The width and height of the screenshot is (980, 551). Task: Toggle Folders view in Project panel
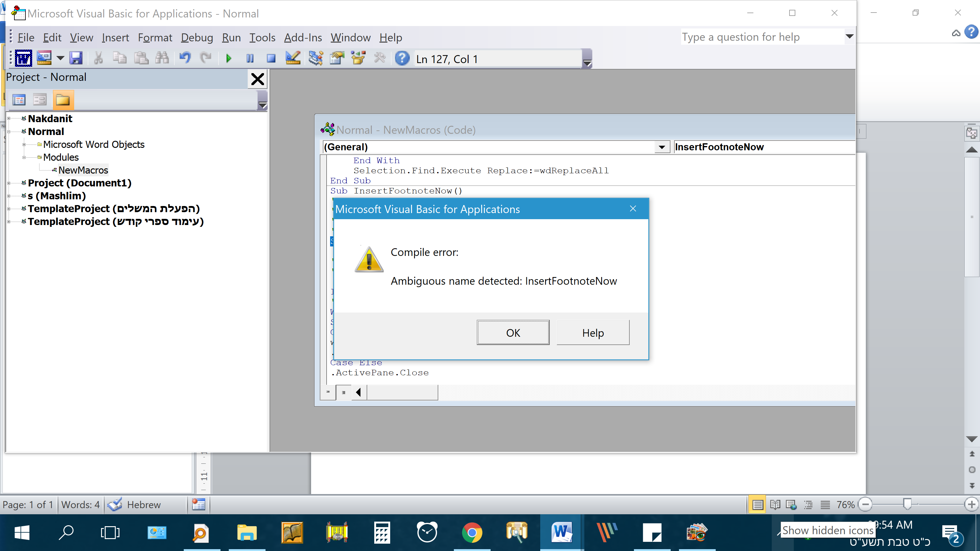[x=63, y=100]
